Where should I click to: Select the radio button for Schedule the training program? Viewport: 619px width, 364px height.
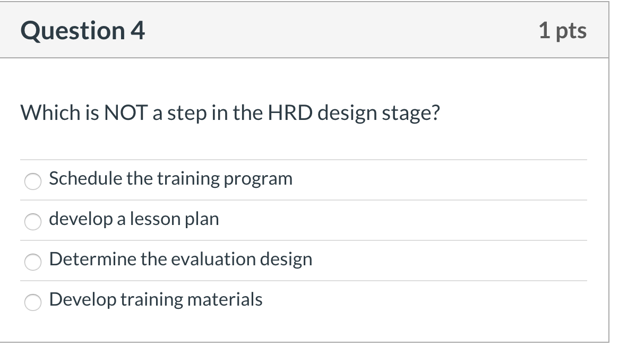coord(33,181)
